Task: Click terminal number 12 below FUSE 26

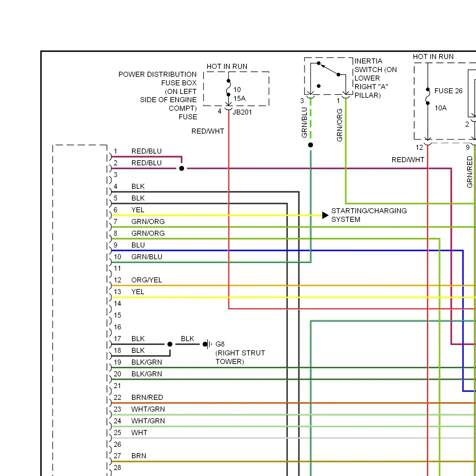Action: [x=419, y=147]
